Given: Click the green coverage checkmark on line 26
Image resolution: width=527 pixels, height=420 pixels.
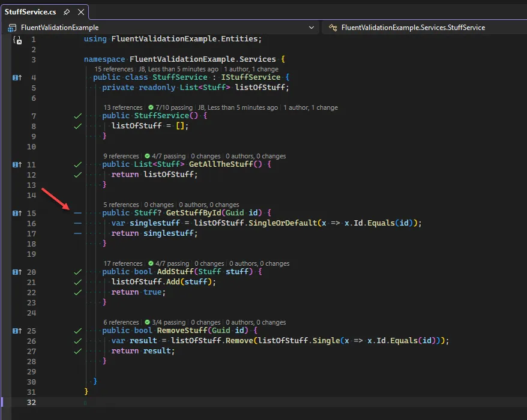Looking at the screenshot, I should point(77,340).
